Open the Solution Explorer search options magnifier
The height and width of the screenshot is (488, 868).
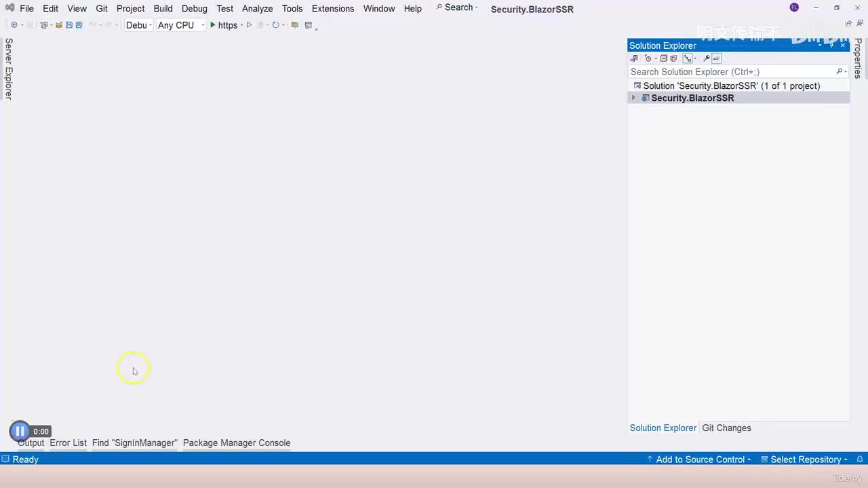click(x=841, y=72)
